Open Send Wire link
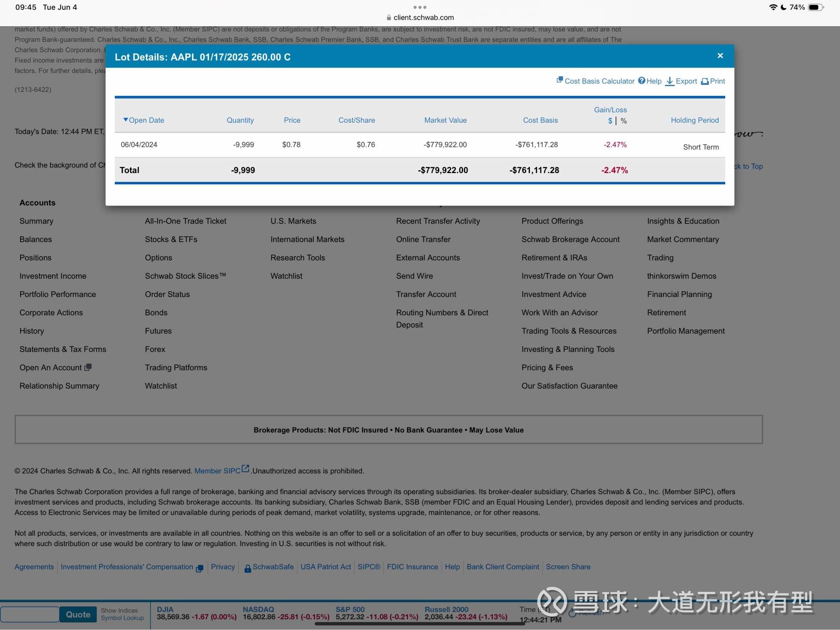The width and height of the screenshot is (840, 630). (x=414, y=276)
